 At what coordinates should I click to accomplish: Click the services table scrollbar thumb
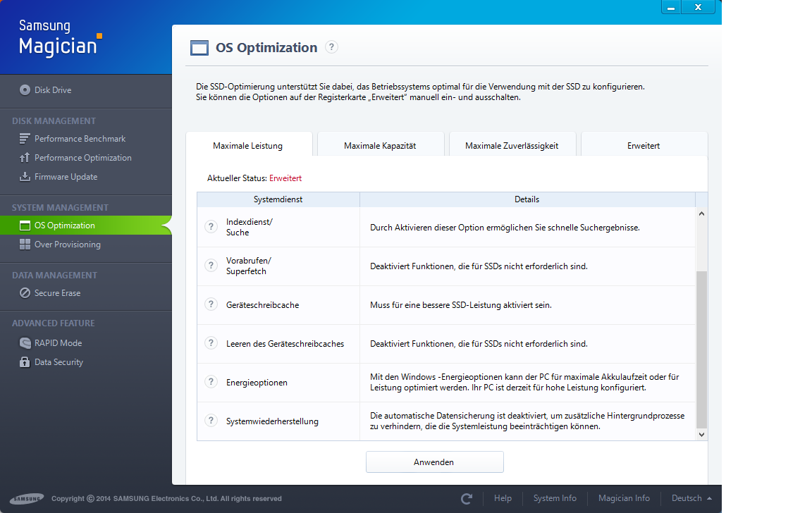pos(702,350)
